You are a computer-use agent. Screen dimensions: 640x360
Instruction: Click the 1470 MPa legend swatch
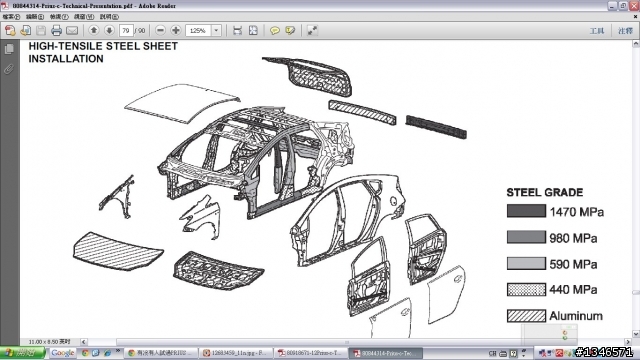[526, 211]
